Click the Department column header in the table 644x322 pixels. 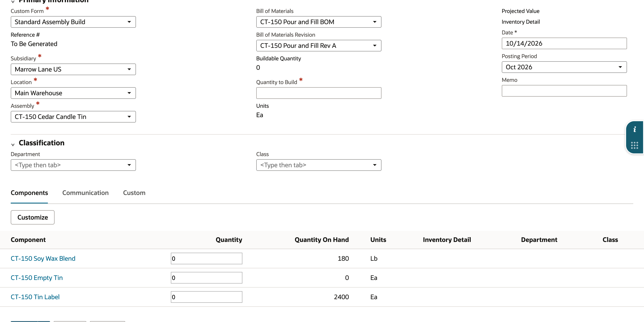[x=539, y=240]
